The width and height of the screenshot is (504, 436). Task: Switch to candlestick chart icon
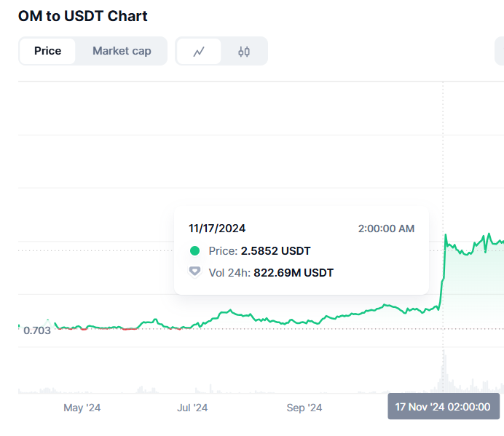click(x=244, y=52)
